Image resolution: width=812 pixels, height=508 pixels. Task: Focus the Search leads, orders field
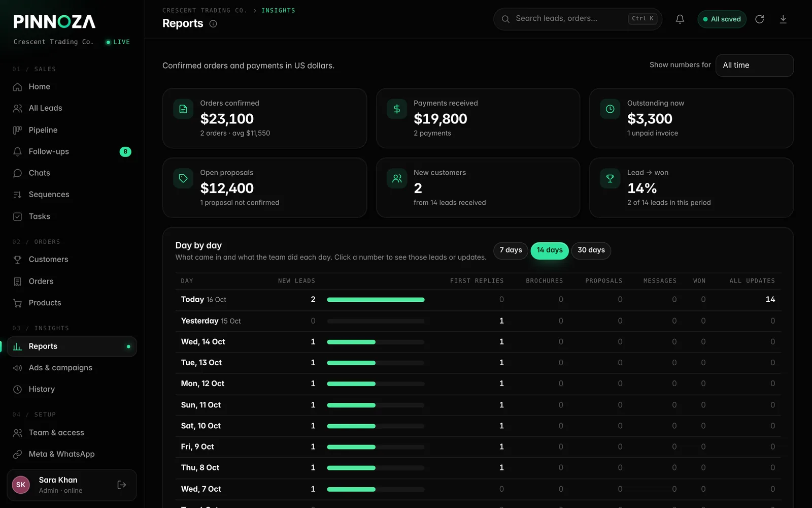click(x=578, y=19)
